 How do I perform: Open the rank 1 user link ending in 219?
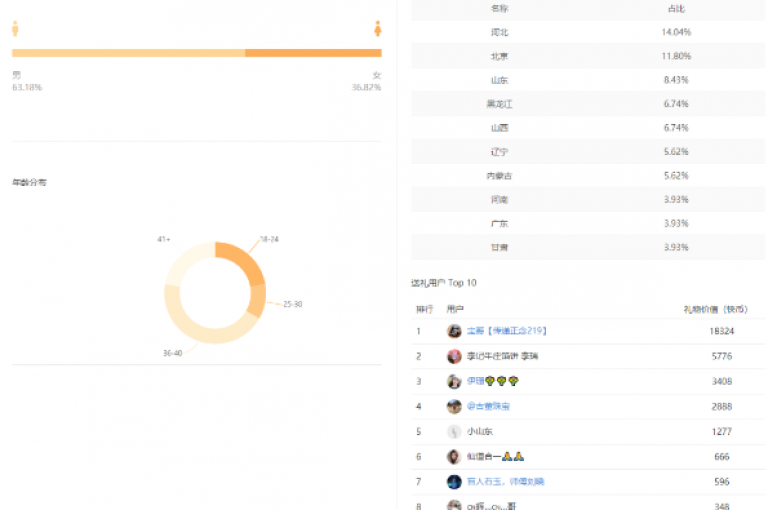506,331
